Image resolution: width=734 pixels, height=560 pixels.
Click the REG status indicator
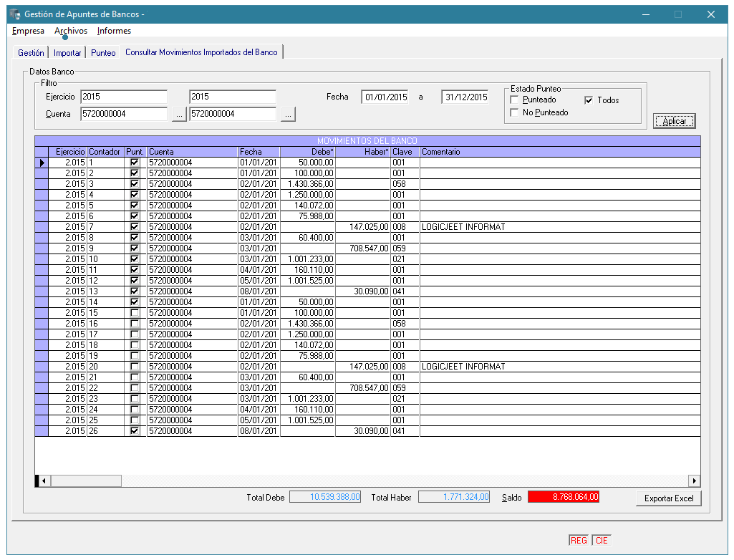coord(579,541)
